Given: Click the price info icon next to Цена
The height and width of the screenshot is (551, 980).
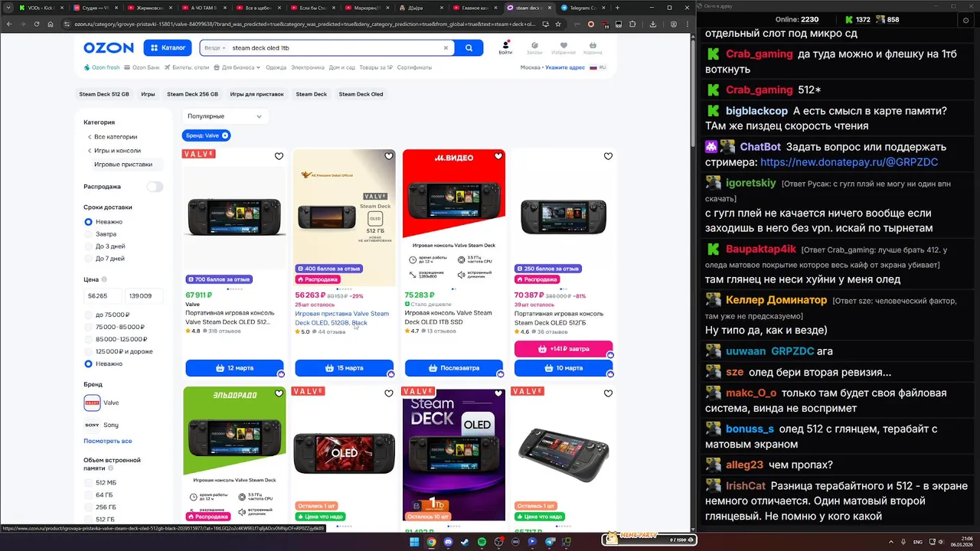Looking at the screenshot, I should click(x=104, y=279).
